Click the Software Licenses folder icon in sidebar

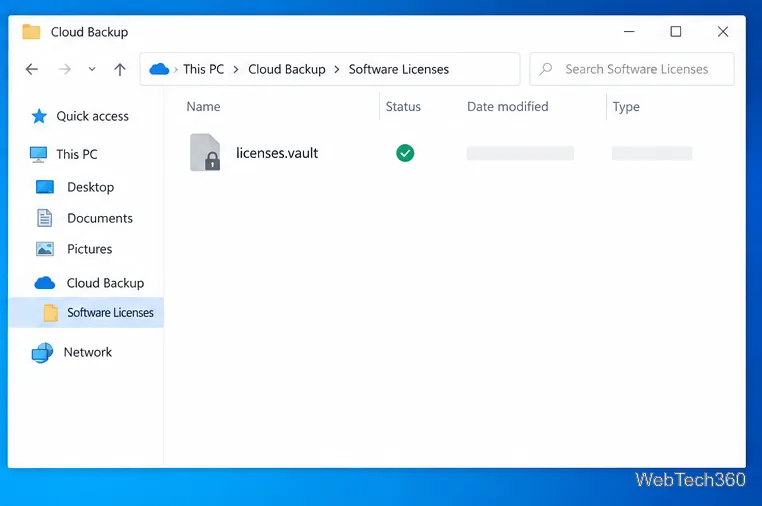click(51, 313)
